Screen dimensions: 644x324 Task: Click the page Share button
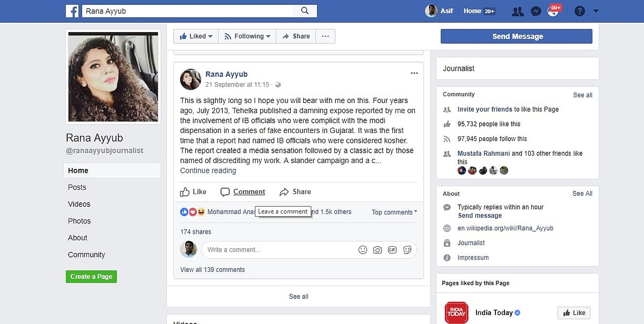pyautogui.click(x=296, y=36)
